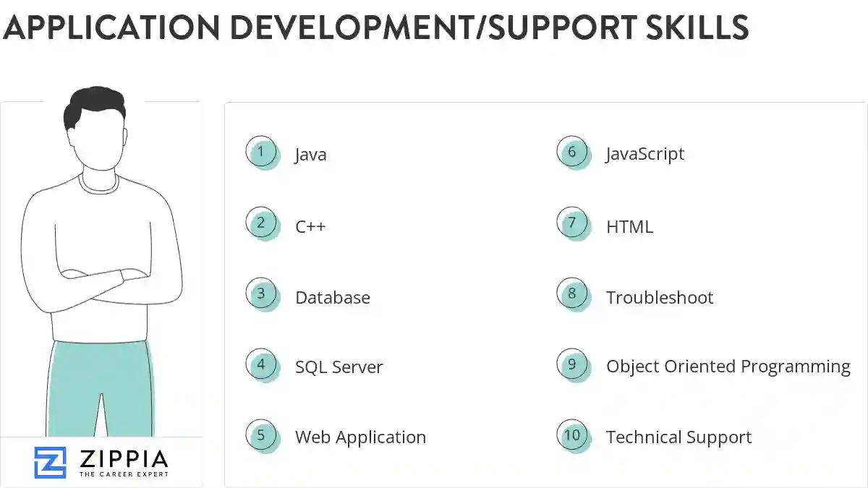Click the numbered circle 3 beside Database
868x488 pixels.
click(262, 294)
